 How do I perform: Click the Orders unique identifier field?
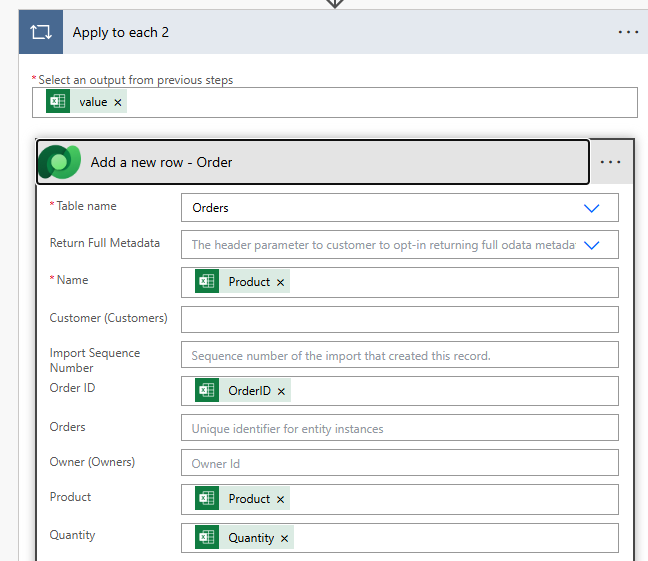[399, 428]
